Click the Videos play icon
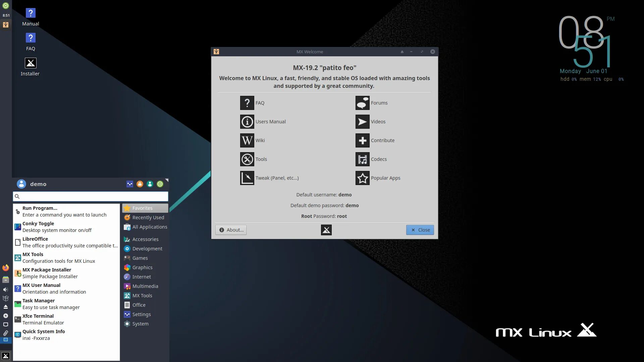644x362 pixels. (362, 122)
